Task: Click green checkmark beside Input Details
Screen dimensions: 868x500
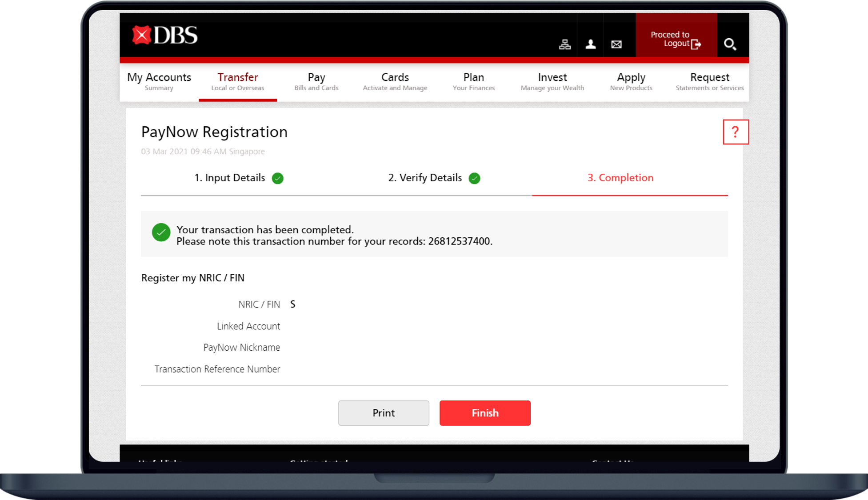Action: click(x=278, y=178)
